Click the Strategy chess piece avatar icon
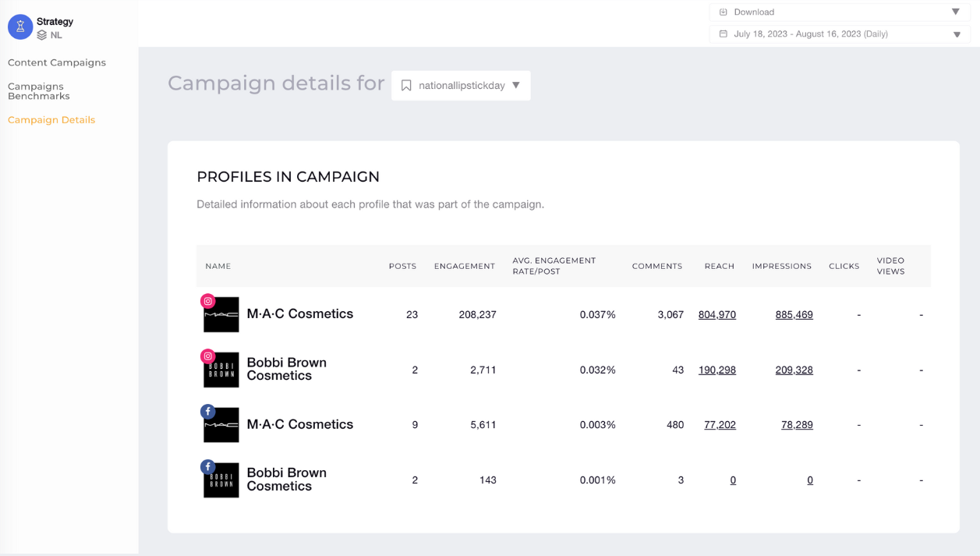 [x=20, y=27]
